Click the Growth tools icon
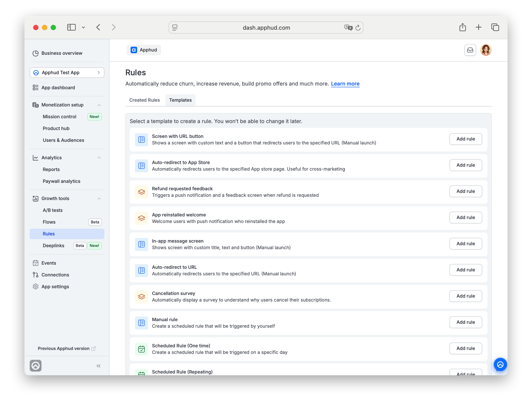Image resolution: width=532 pixels, height=408 pixels. click(35, 199)
